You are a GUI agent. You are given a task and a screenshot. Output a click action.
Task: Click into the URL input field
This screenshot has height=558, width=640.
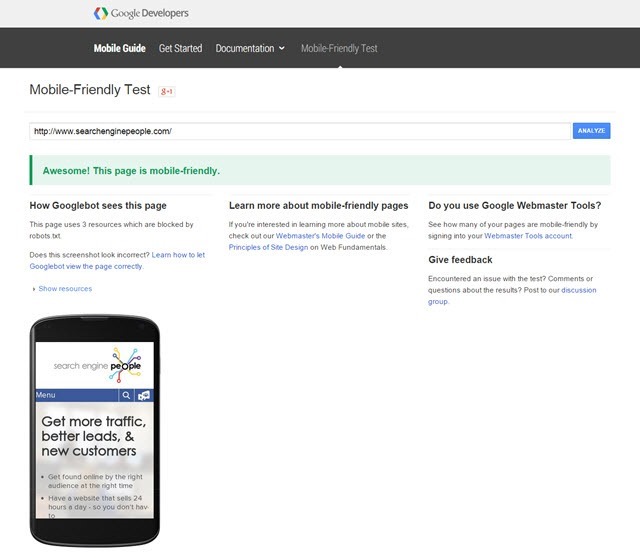[x=300, y=131]
